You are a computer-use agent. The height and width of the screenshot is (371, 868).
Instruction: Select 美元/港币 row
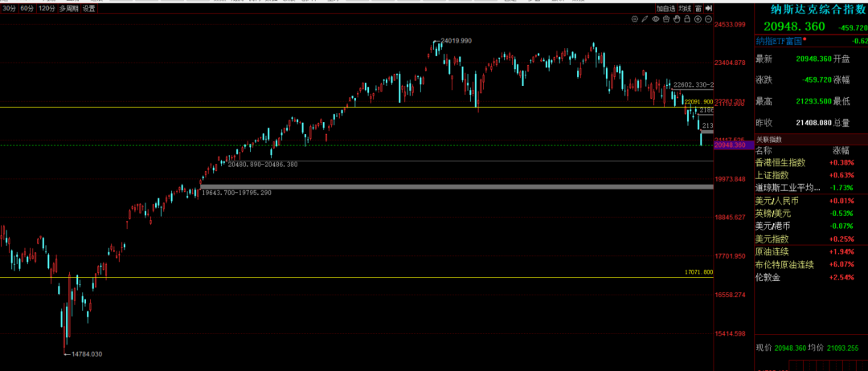click(812, 226)
